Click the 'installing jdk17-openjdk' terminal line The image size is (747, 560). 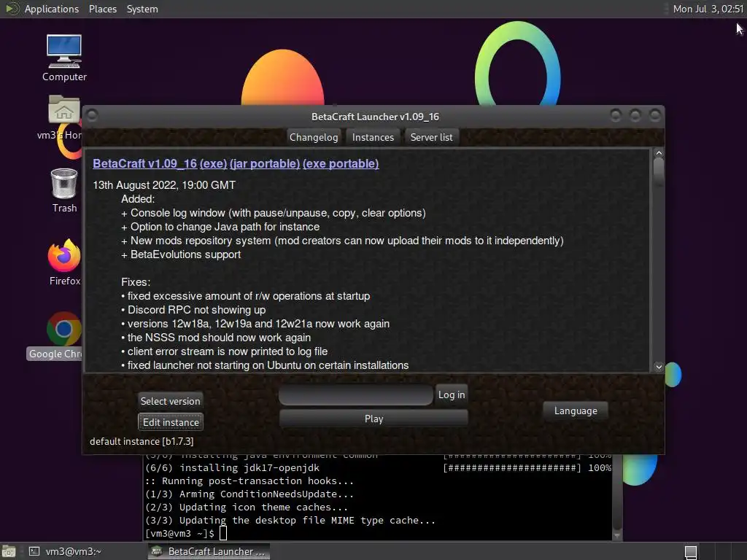tap(233, 468)
